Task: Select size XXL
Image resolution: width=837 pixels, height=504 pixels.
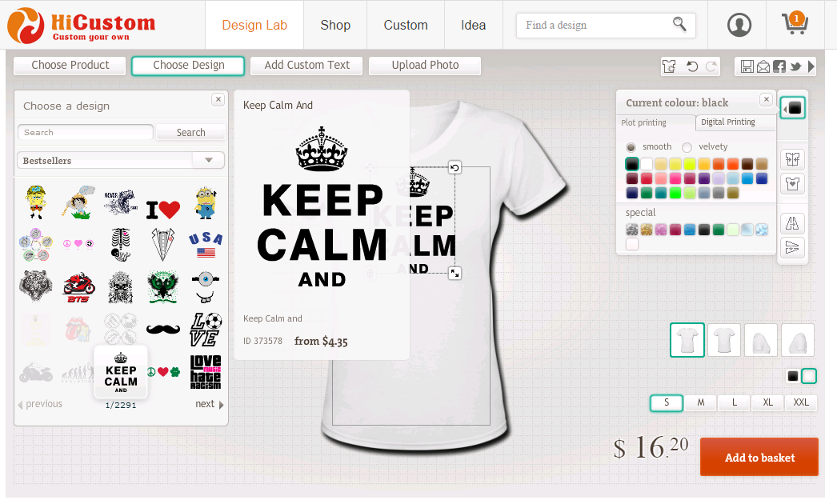Action: (801, 402)
